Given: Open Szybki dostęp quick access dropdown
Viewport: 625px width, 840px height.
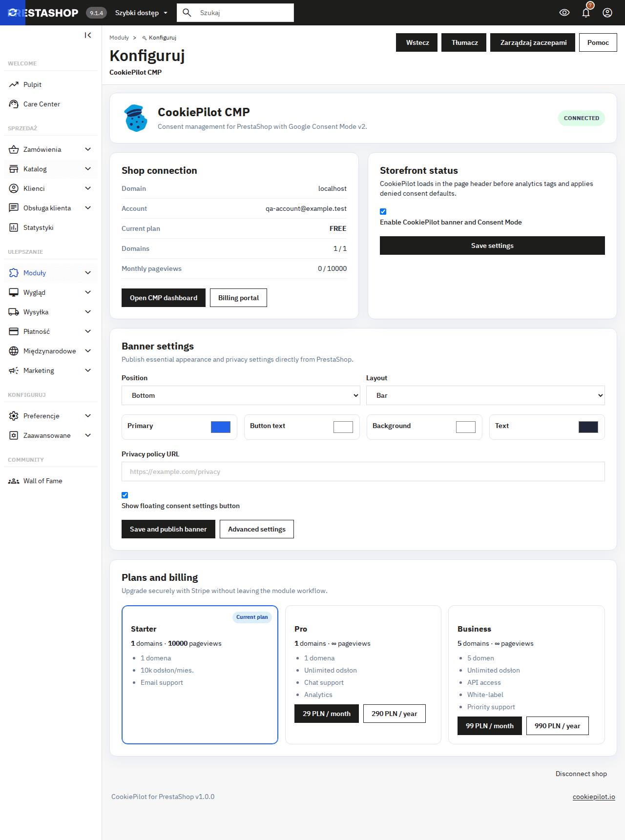Looking at the screenshot, I should click(142, 13).
